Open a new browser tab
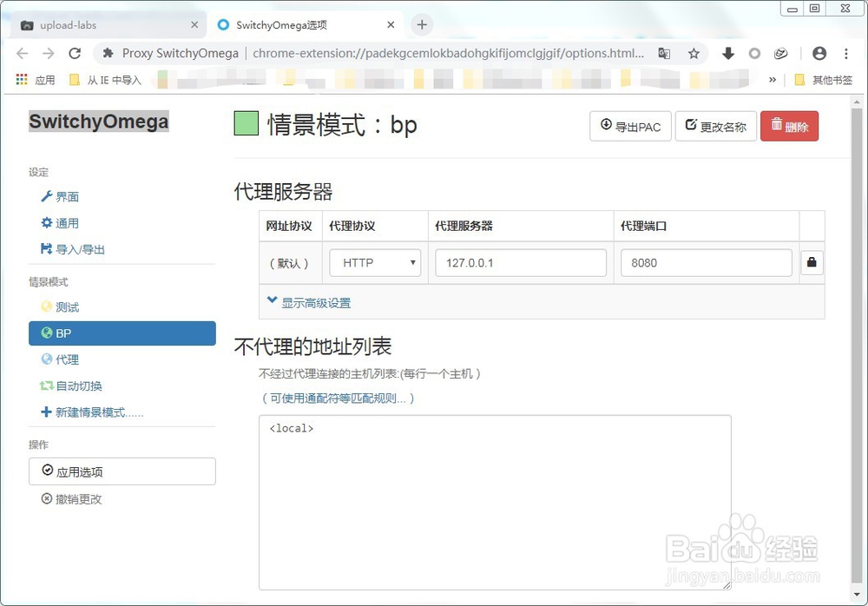This screenshot has width=868, height=606. point(422,25)
